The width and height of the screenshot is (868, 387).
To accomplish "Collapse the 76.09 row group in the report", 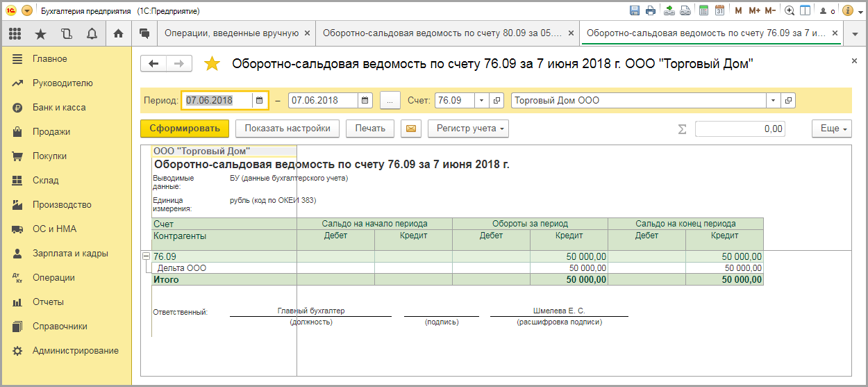I will tap(146, 256).
